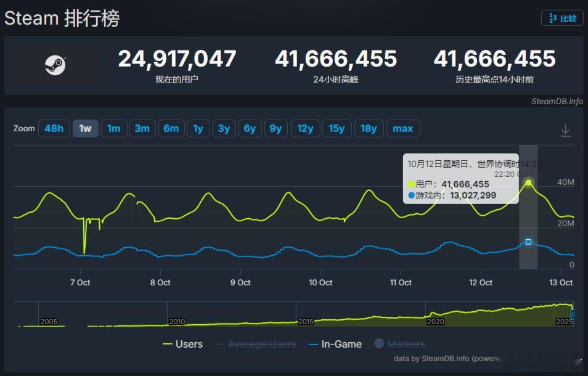This screenshot has width=588, height=376.
Task: Click 2015 in the navigator timeline
Action: tap(306, 322)
